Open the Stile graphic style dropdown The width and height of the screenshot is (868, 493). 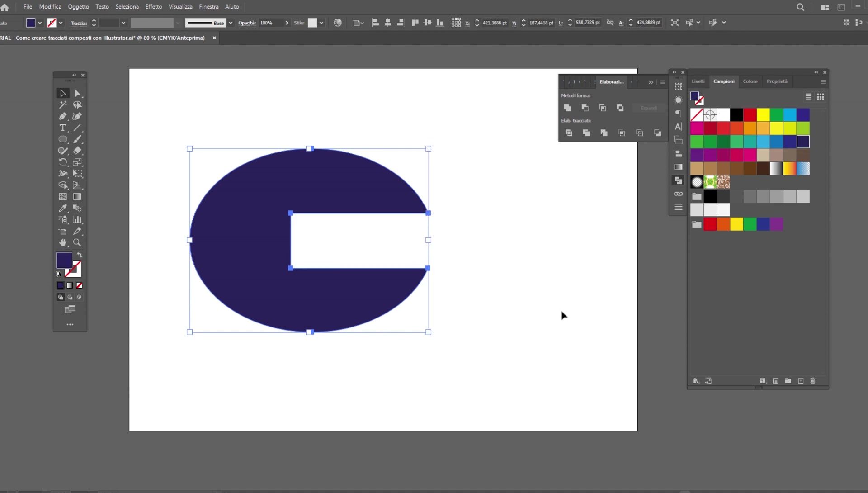321,23
